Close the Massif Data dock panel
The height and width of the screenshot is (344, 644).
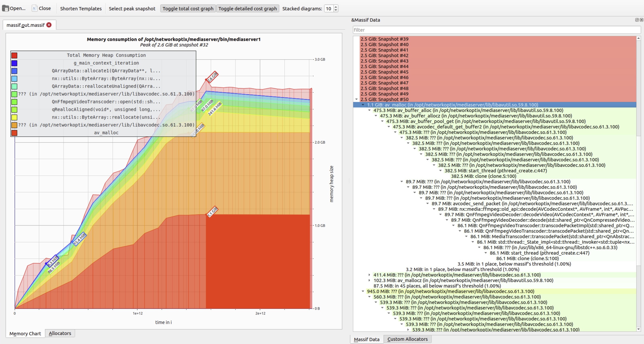pyautogui.click(x=641, y=20)
